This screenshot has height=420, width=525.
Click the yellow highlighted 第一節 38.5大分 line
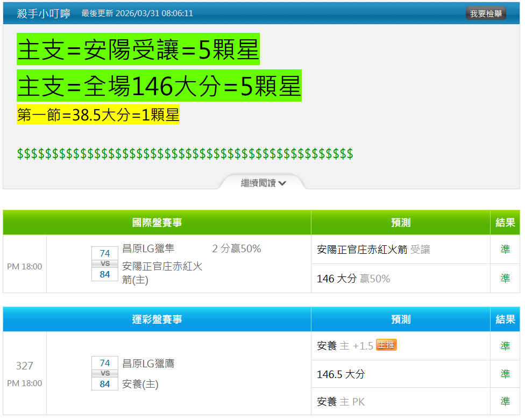(x=98, y=115)
